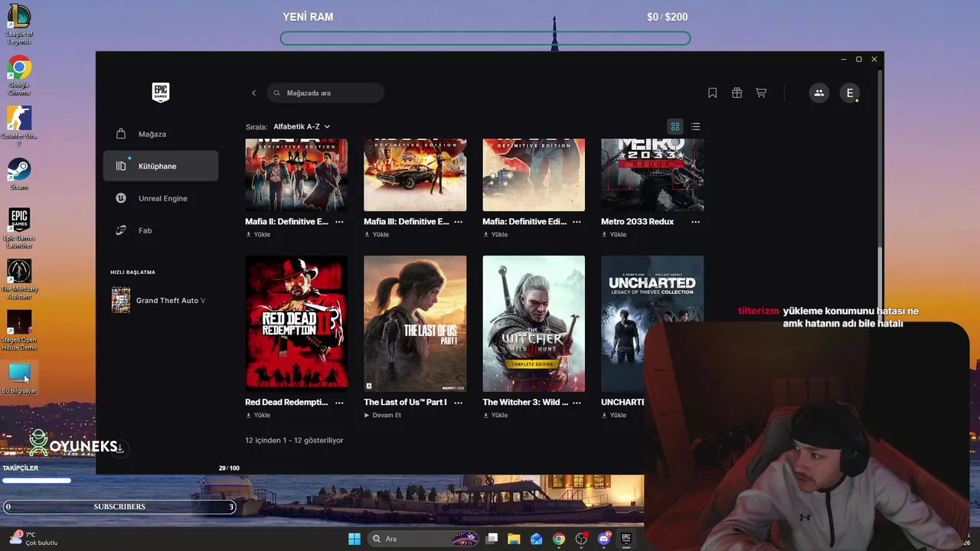Open Epic Games Launcher desktop icon
The width and height of the screenshot is (980, 551).
tap(19, 229)
